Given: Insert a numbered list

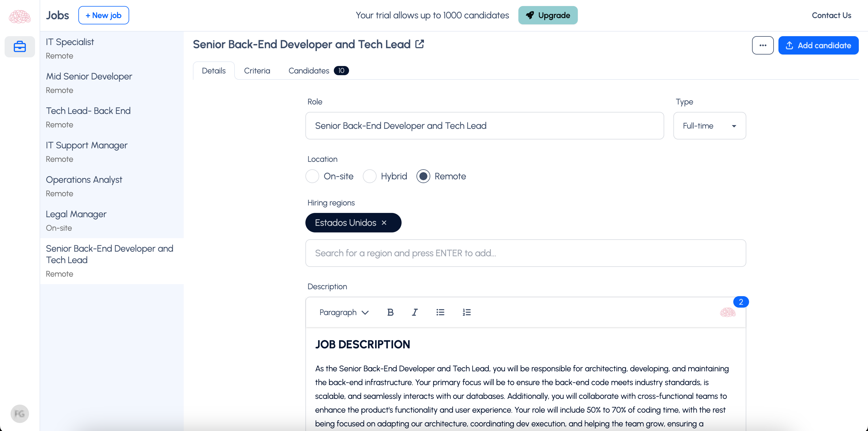Looking at the screenshot, I should [x=466, y=312].
